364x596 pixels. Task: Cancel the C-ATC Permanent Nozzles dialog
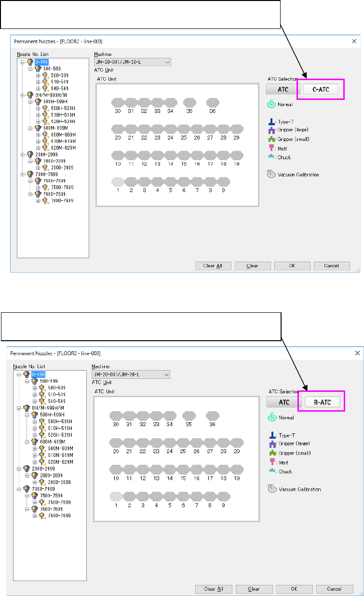332,265
